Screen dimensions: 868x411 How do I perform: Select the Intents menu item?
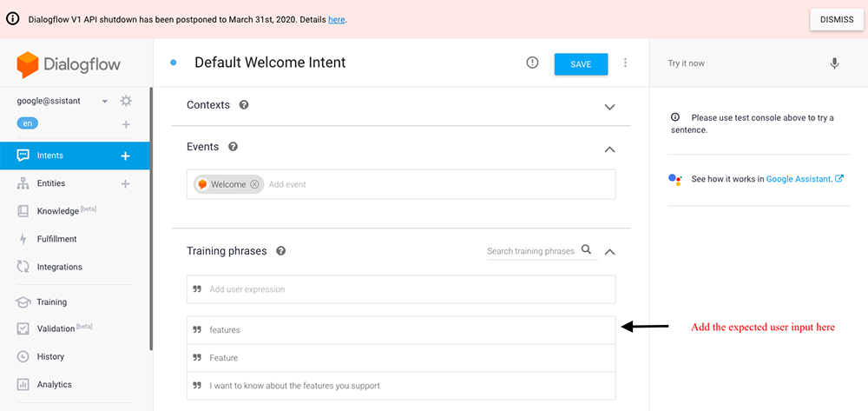pyautogui.click(x=75, y=156)
